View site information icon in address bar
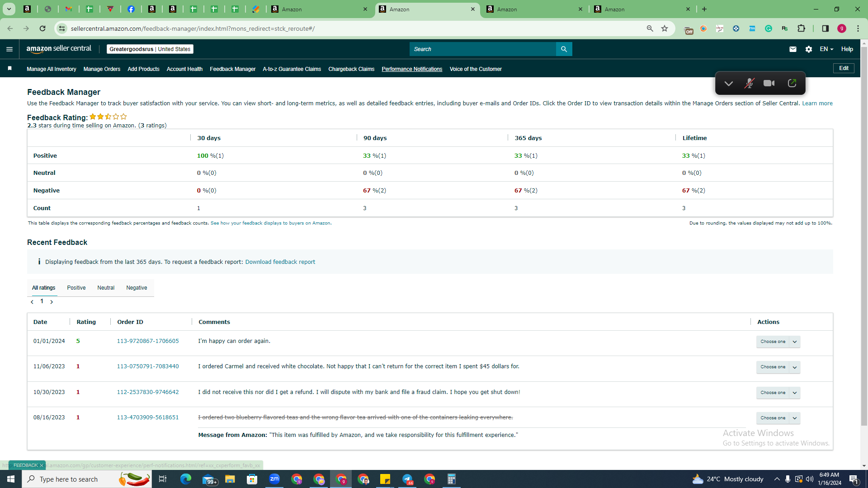 pyautogui.click(x=62, y=28)
